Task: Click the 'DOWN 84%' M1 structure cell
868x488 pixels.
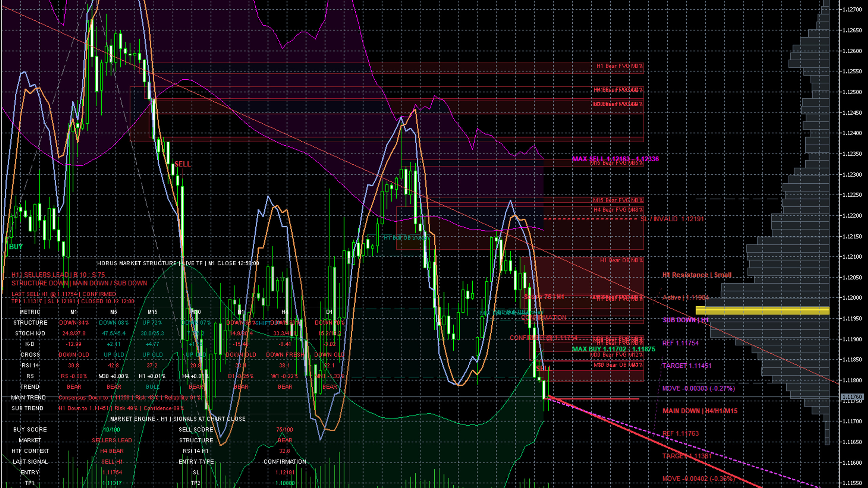Action: (x=74, y=323)
